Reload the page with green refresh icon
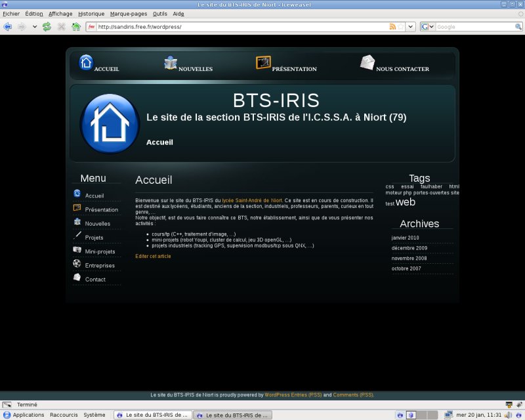525x420 pixels. point(47,27)
